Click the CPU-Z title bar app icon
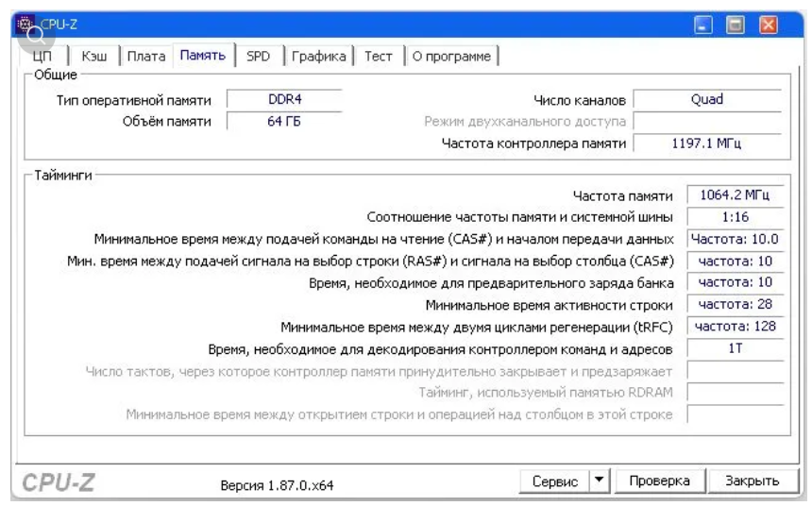This screenshot has width=812, height=506. [25, 24]
